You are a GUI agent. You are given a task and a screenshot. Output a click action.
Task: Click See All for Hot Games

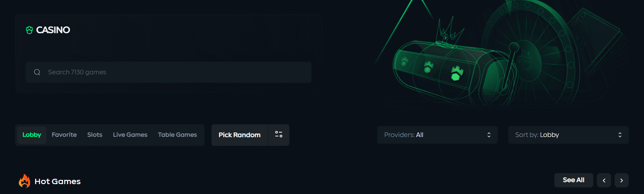574,180
